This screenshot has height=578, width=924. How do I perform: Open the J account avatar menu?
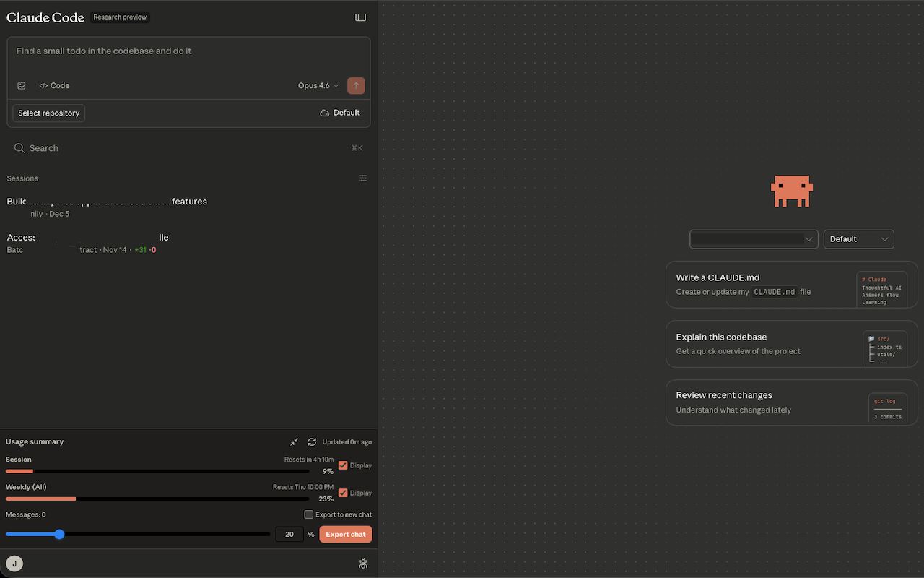coord(14,563)
